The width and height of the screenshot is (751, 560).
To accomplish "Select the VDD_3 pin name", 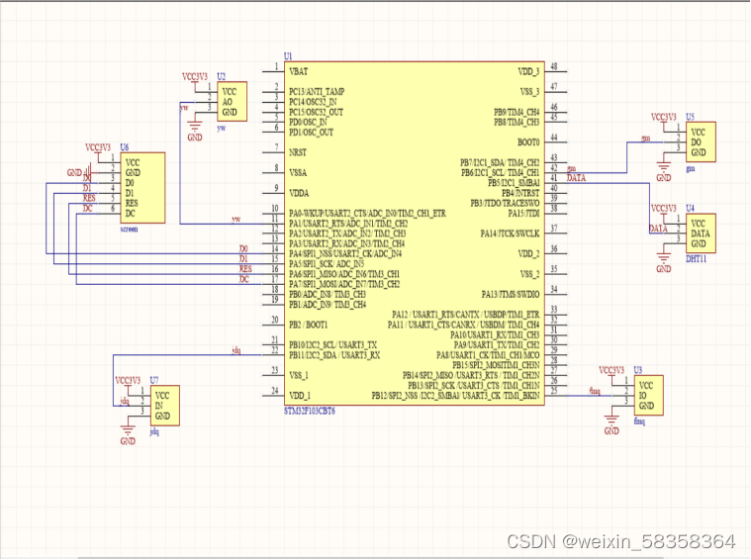I will (528, 72).
